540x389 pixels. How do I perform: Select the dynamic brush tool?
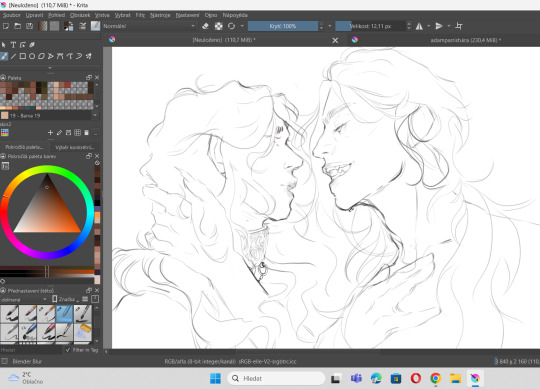(79, 56)
